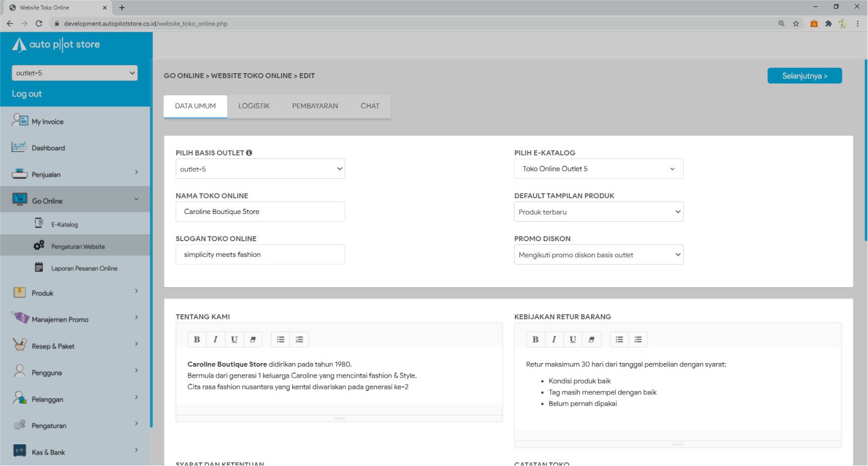Screen dimensions: 868x466
Task: Click Tentang Kami editor resize handle
Action: [x=339, y=419]
